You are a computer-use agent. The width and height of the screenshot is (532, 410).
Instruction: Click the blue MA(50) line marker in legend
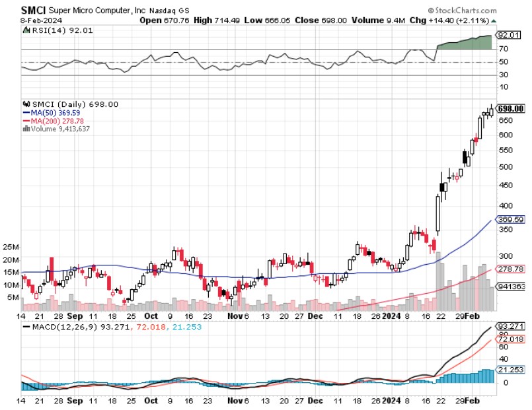click(26, 113)
